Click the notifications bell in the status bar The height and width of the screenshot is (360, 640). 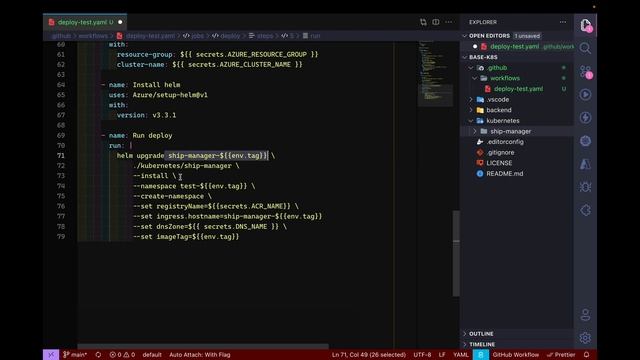pyautogui.click(x=587, y=355)
